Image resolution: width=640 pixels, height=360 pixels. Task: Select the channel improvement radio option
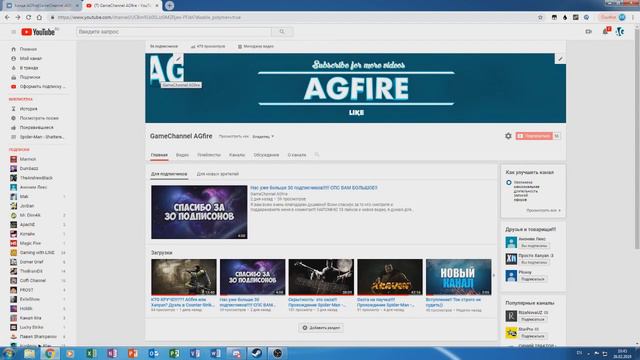[509, 182]
